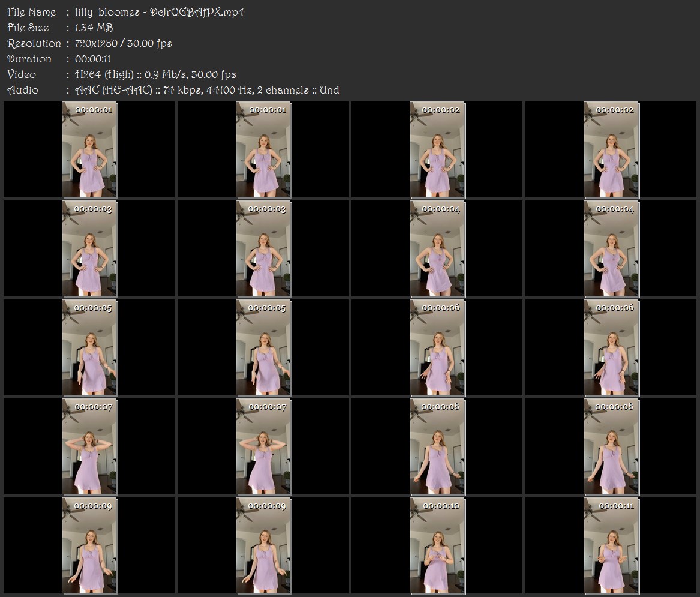Click the 'File Name' label
This screenshot has height=597, width=700.
click(x=32, y=12)
